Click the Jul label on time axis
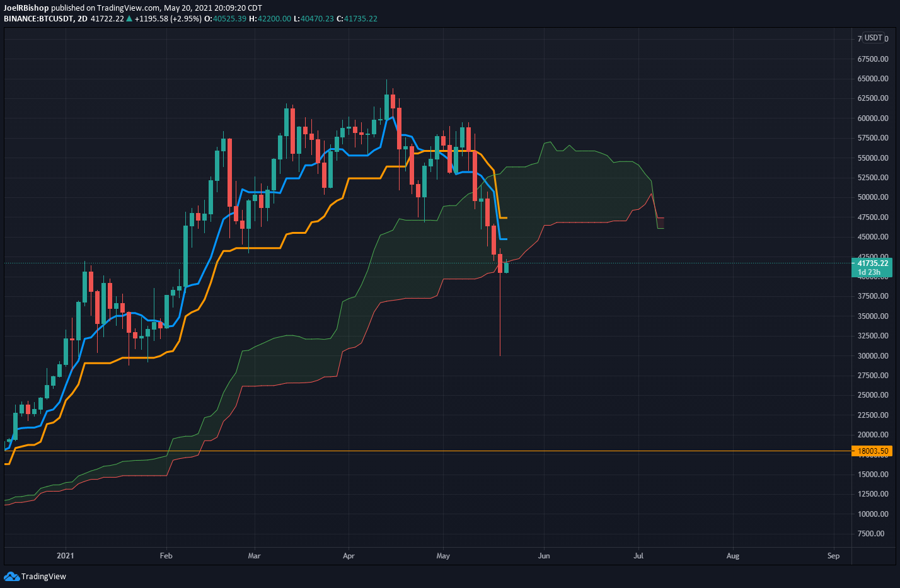This screenshot has height=588, width=900. click(638, 556)
